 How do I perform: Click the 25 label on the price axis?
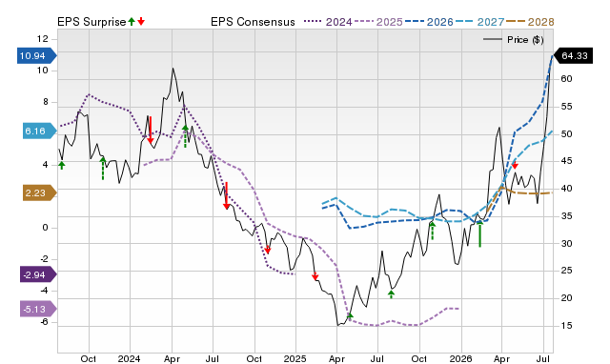coord(567,271)
